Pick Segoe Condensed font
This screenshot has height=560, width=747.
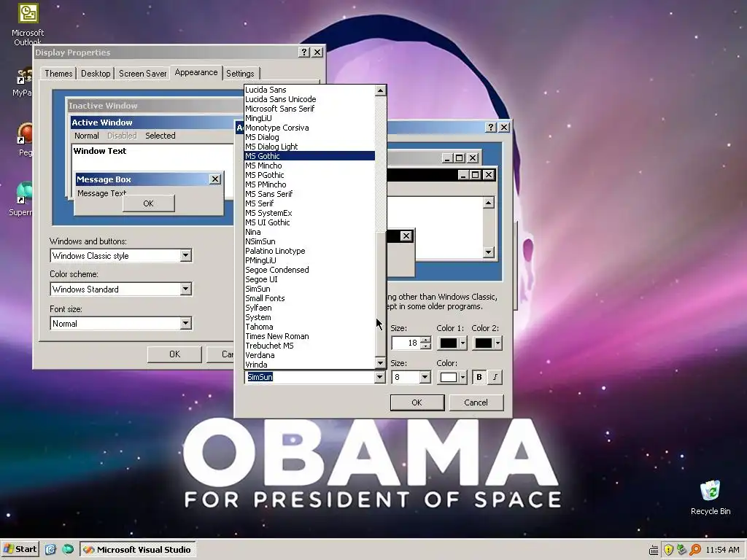[x=309, y=270]
